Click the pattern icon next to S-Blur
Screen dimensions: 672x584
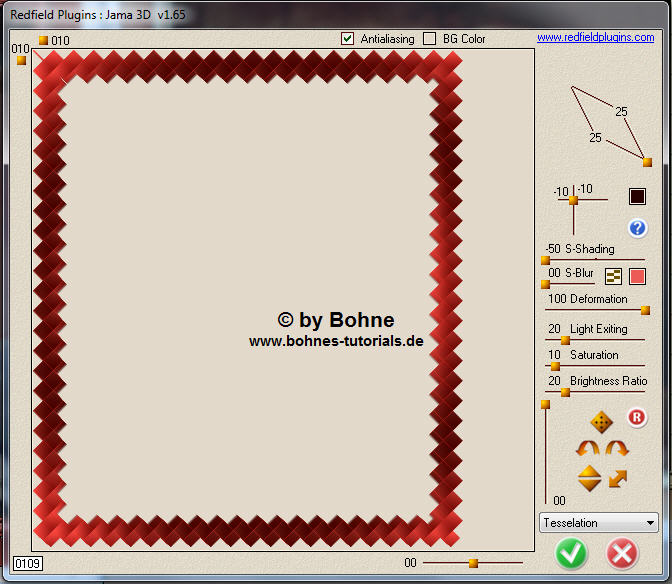click(614, 276)
